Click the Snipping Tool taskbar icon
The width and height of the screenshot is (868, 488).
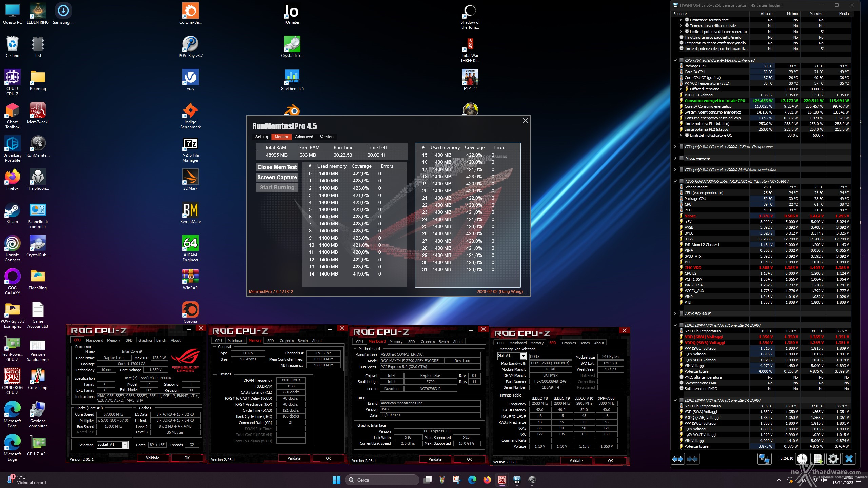[x=457, y=480]
